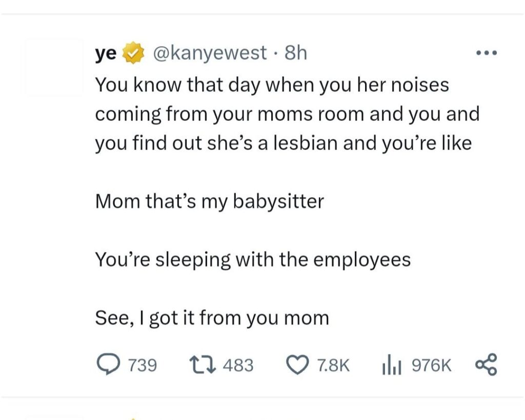The height and width of the screenshot is (420, 525).
Task: Click the reply speech bubble icon
Action: tap(107, 365)
